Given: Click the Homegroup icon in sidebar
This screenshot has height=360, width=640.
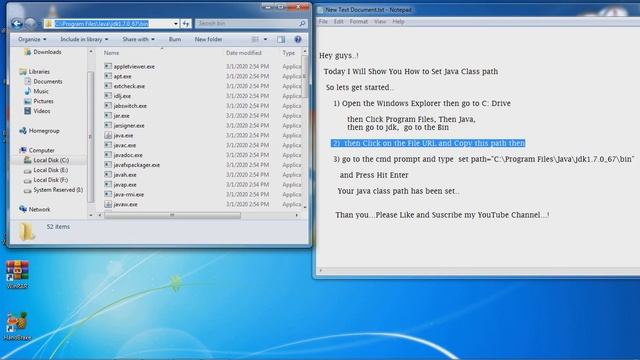Looking at the screenshot, I should [x=23, y=131].
